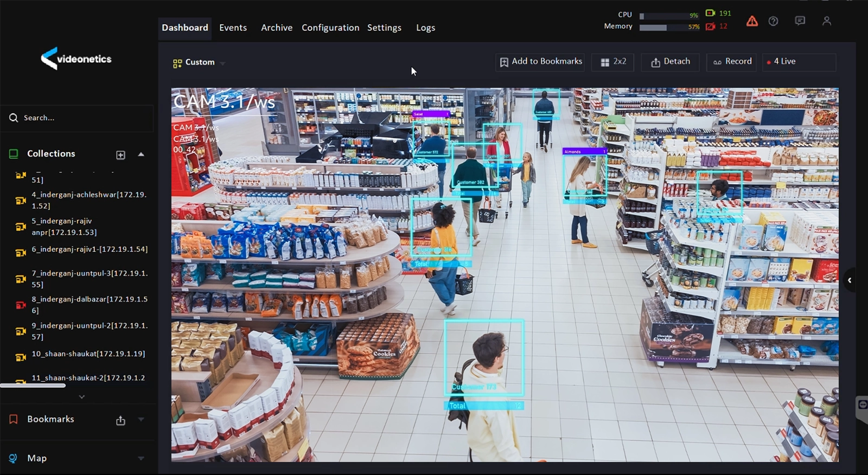
Task: Open the Configuration tab
Action: [330, 28]
